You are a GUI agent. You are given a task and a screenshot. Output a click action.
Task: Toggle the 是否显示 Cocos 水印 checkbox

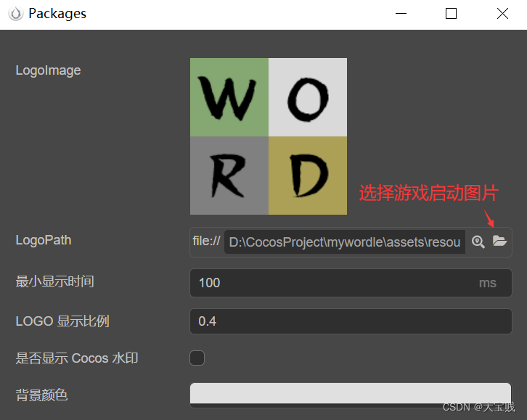[x=197, y=358]
